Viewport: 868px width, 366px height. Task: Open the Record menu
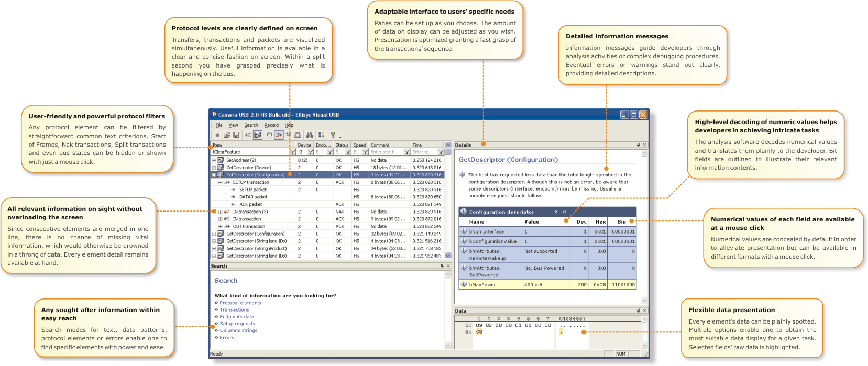point(271,125)
